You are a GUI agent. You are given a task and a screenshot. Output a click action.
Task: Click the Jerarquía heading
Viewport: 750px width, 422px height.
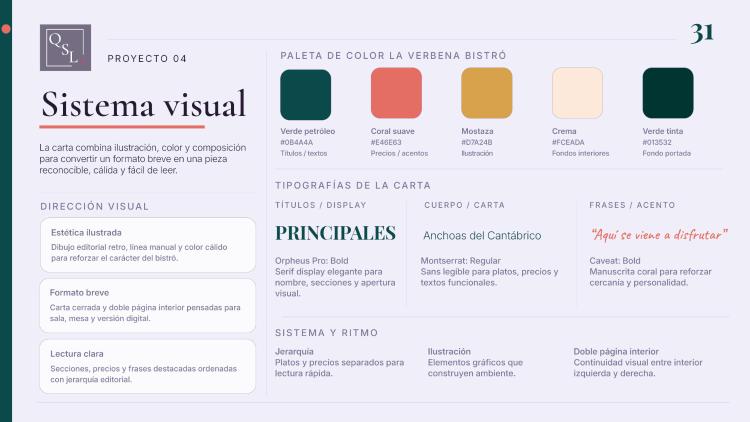point(294,351)
